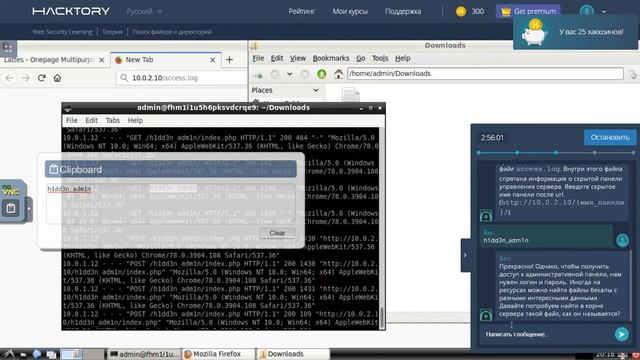640x360 pixels.
Task: Switch to Mozilla Firefox taskbar button
Action: click(218, 354)
